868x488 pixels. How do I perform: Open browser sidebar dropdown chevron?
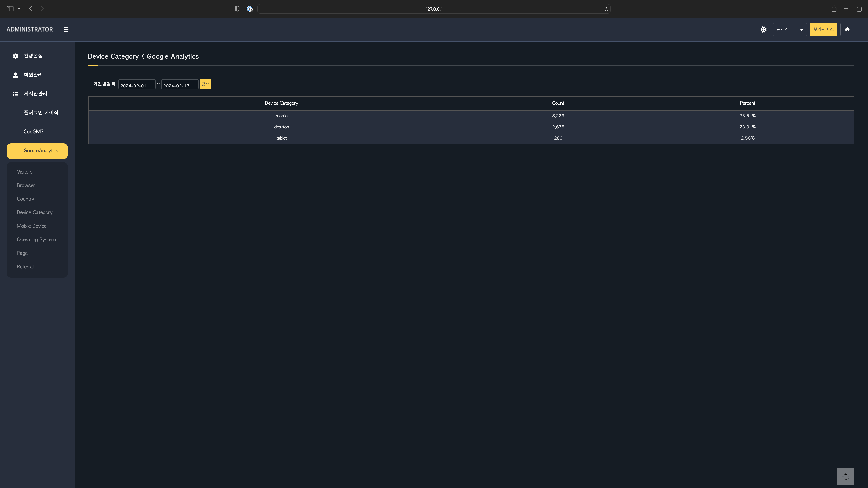[19, 9]
